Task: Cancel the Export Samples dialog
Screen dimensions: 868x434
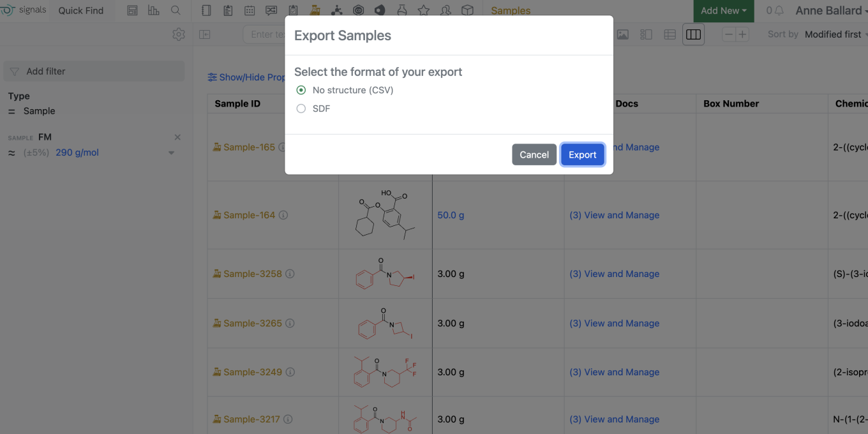Action: (x=534, y=154)
